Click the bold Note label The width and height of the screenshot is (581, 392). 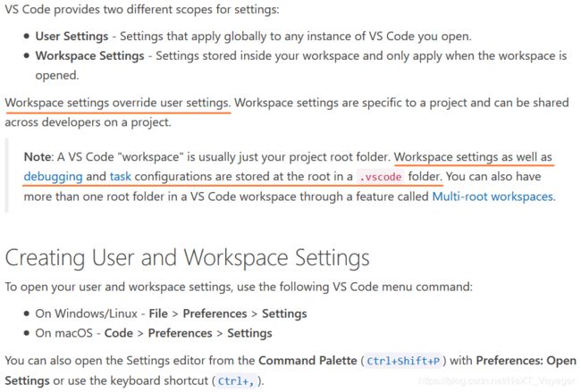pyautogui.click(x=38, y=157)
